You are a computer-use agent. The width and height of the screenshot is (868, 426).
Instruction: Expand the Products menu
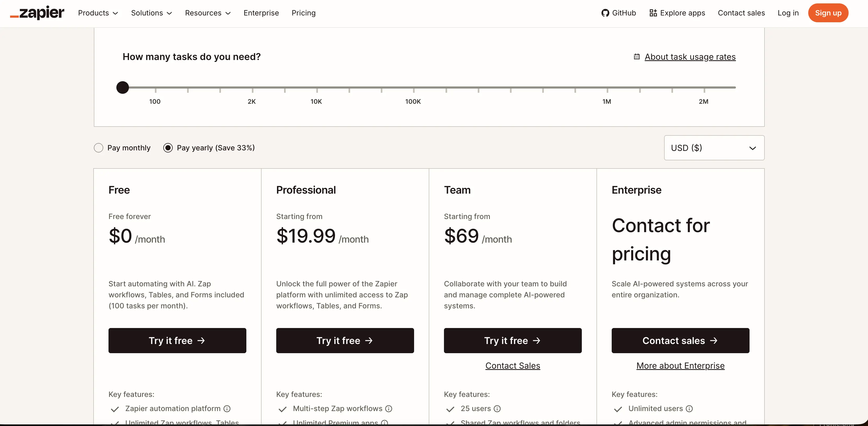[x=98, y=13]
